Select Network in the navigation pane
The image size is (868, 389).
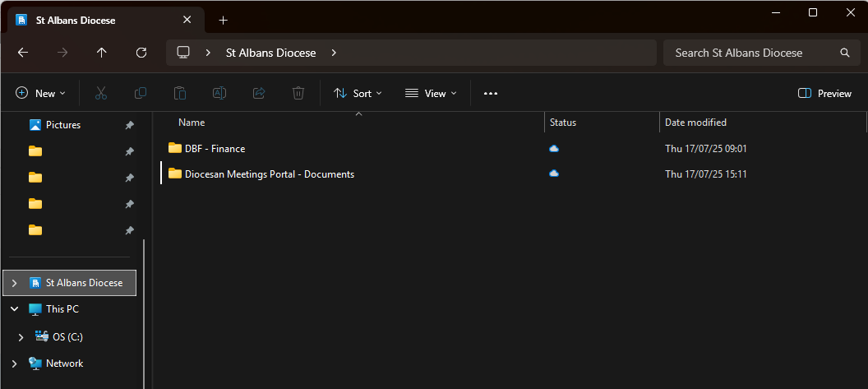pyautogui.click(x=64, y=364)
